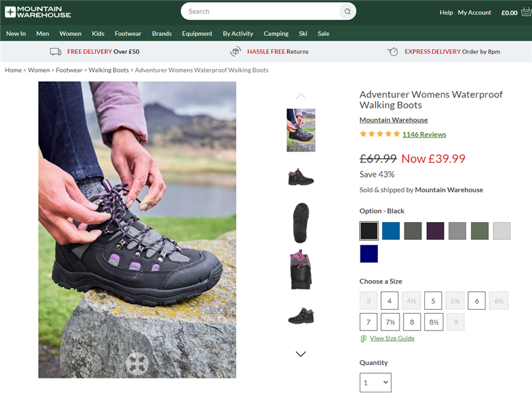Click the image zoom expand icon
The height and width of the screenshot is (397, 532).
point(137,363)
